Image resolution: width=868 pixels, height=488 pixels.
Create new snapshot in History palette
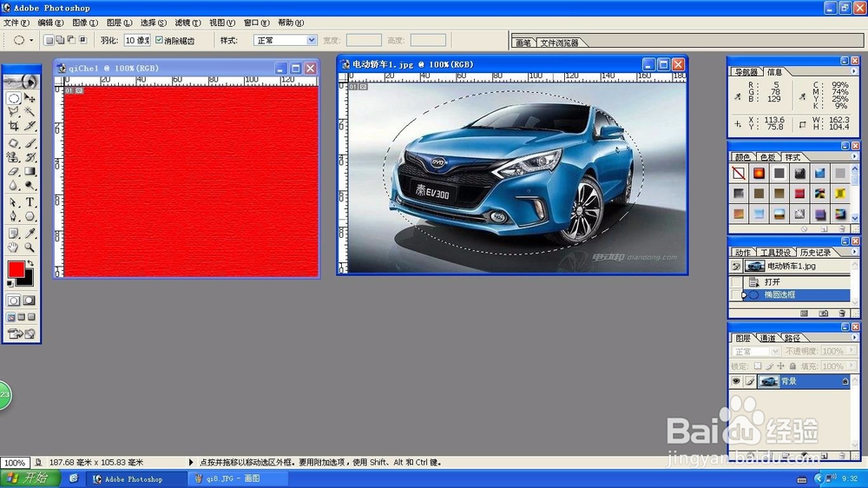[824, 313]
